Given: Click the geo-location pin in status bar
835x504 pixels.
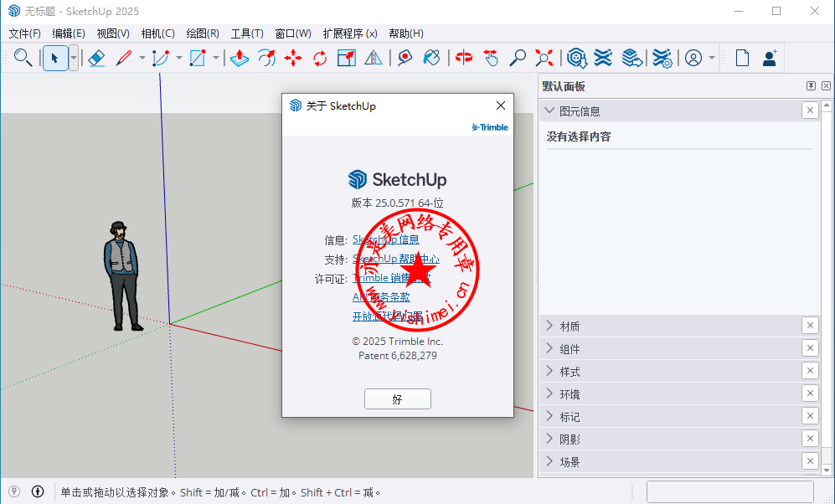Looking at the screenshot, I should pyautogui.click(x=14, y=491).
